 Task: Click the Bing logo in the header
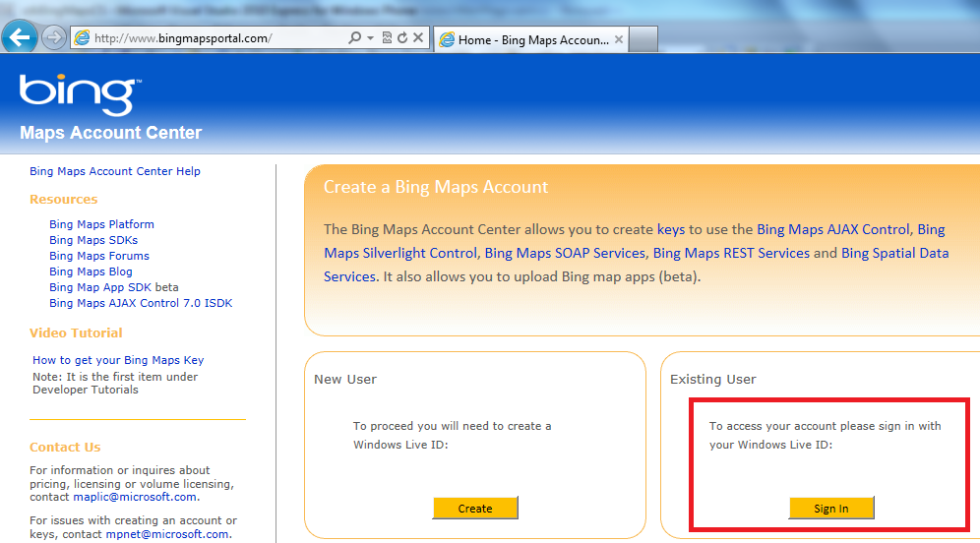coord(77,94)
